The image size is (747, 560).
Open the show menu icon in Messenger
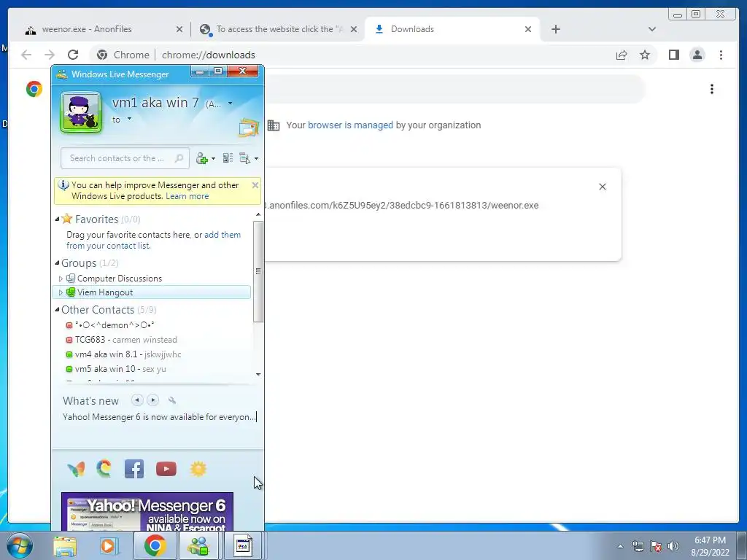245,158
